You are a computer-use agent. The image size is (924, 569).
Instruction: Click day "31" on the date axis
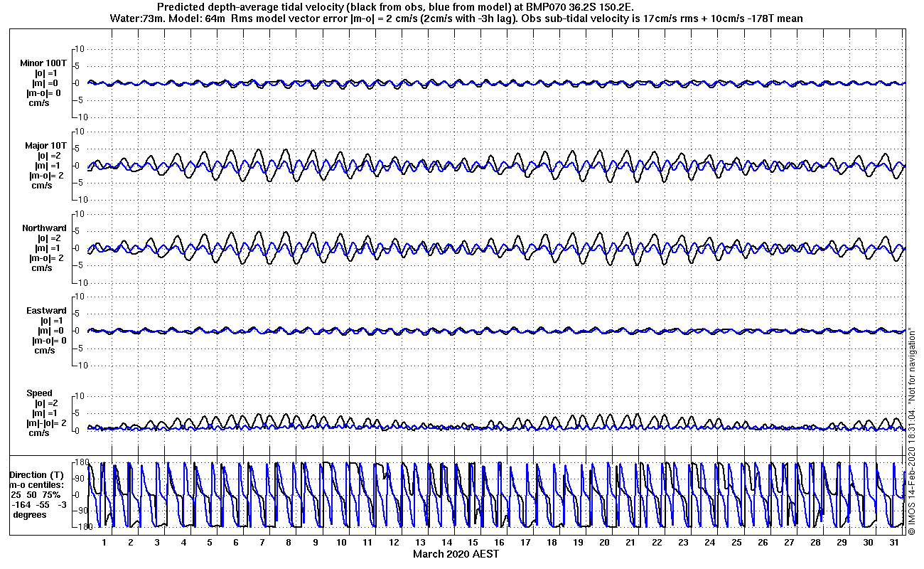(x=893, y=543)
